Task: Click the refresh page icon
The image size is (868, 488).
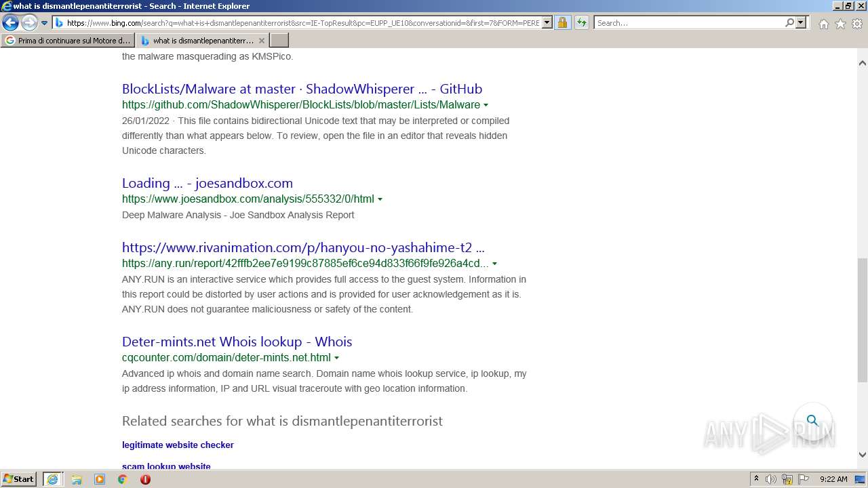Action: pyautogui.click(x=582, y=23)
